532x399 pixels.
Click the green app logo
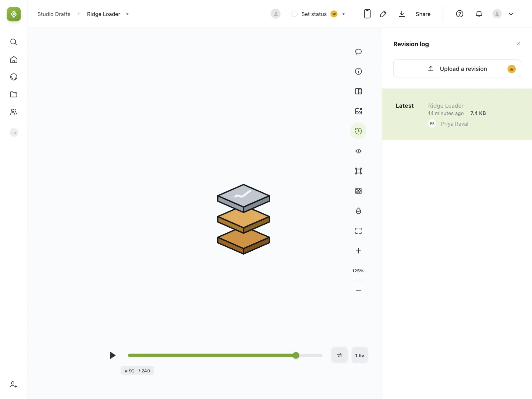click(x=14, y=14)
